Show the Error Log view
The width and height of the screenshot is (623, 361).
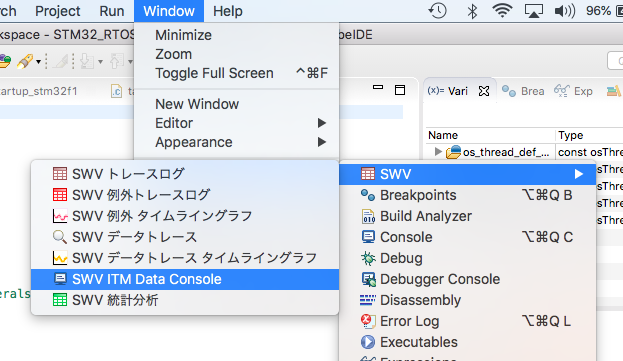pos(467,321)
